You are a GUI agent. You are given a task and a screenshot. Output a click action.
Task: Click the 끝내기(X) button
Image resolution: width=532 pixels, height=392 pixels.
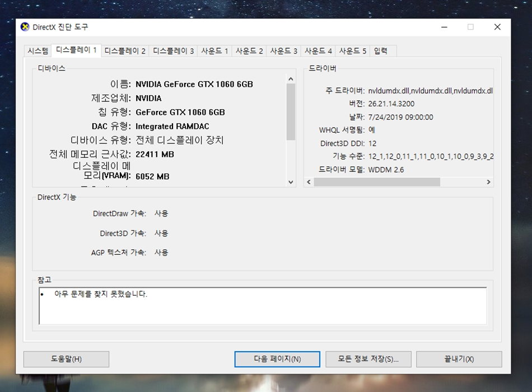pos(459,359)
